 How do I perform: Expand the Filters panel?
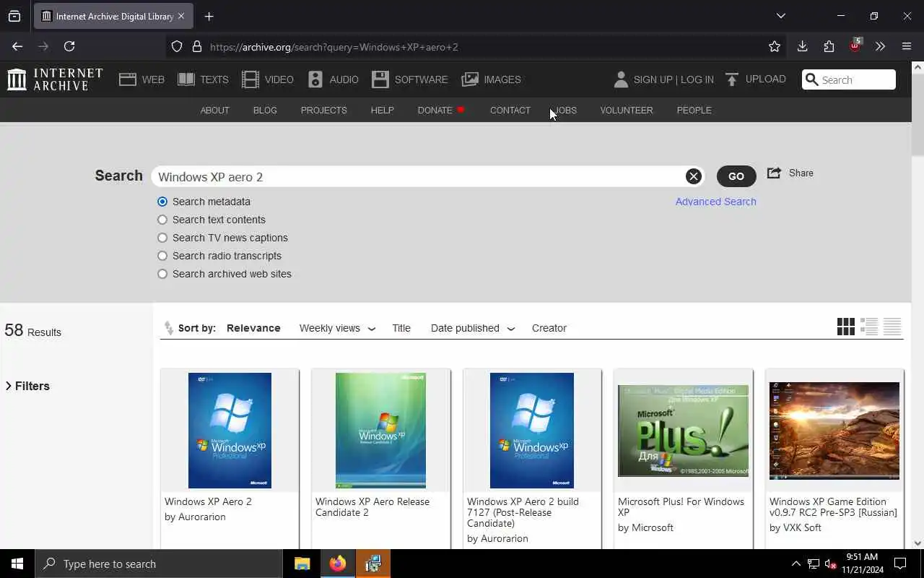[x=27, y=386]
